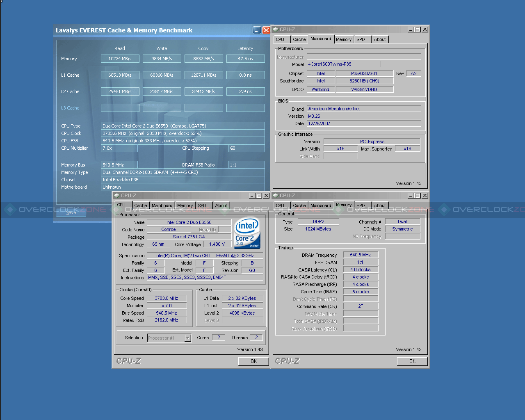Minimize the CPU-Z CPU window
This screenshot has height=420, width=525.
pos(252,196)
